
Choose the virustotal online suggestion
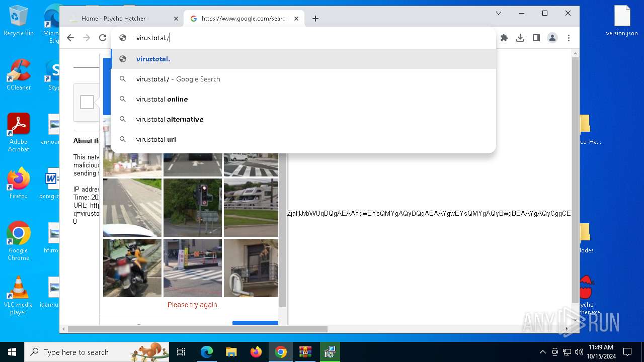pyautogui.click(x=303, y=99)
